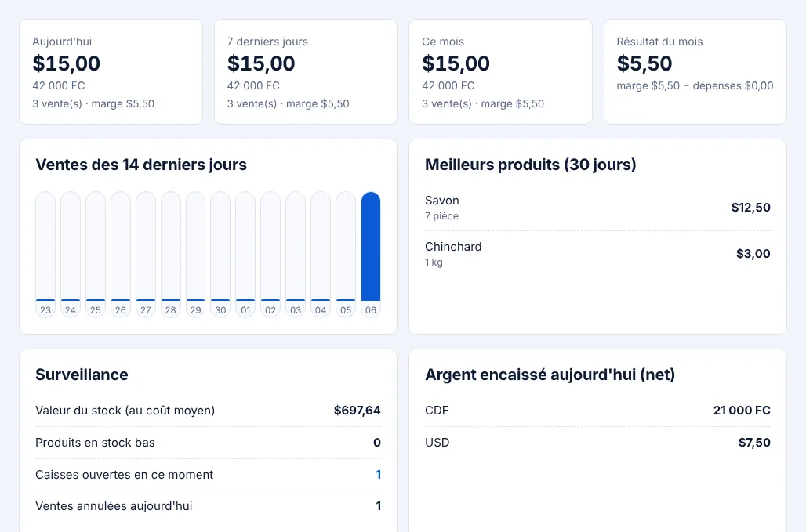Select the bar for day 29
The image size is (806, 532).
coord(196,255)
